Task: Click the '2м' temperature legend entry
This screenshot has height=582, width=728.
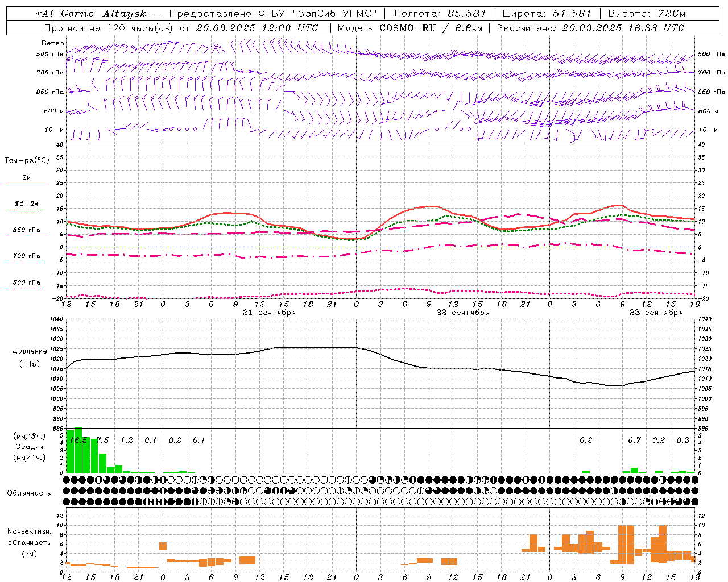Action: click(27, 177)
